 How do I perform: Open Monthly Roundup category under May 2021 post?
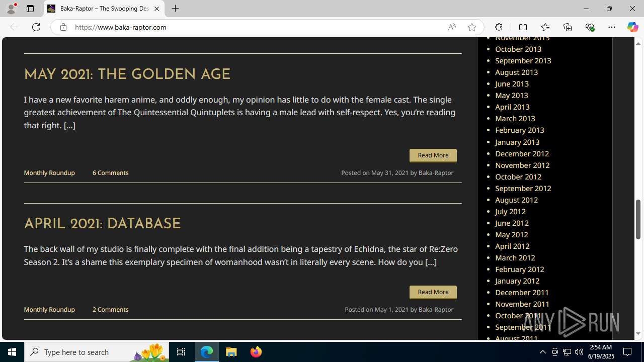tap(49, 172)
